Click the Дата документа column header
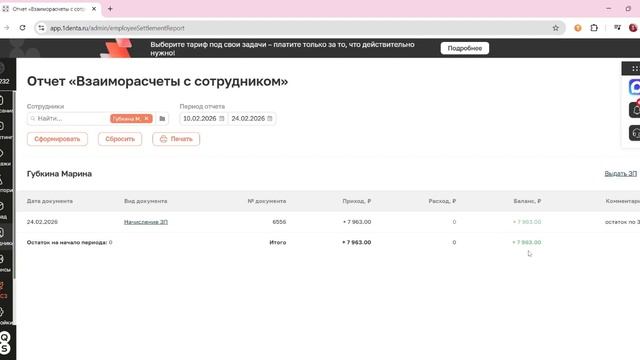Screen dimensions: 640x360 (x=50, y=201)
